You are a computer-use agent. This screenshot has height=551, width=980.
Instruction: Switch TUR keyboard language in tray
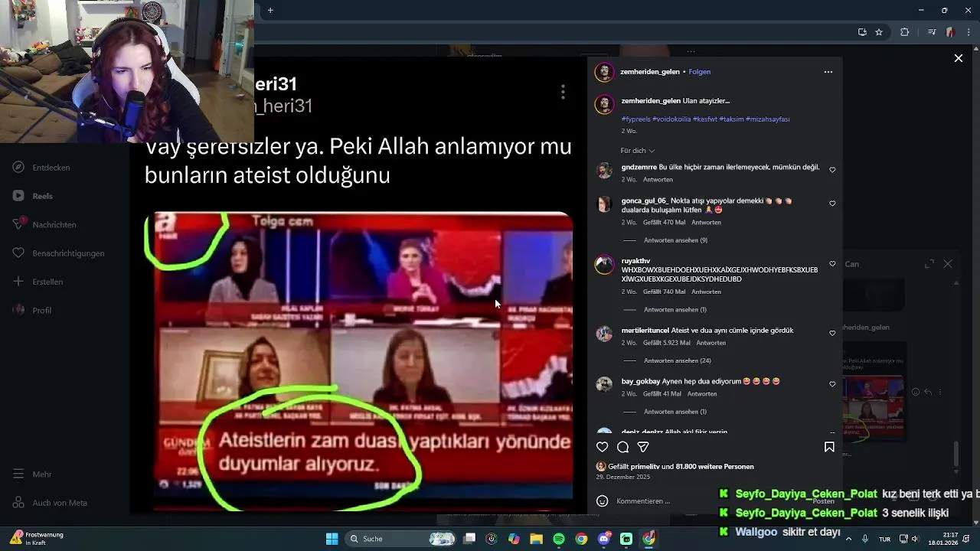[x=885, y=539]
